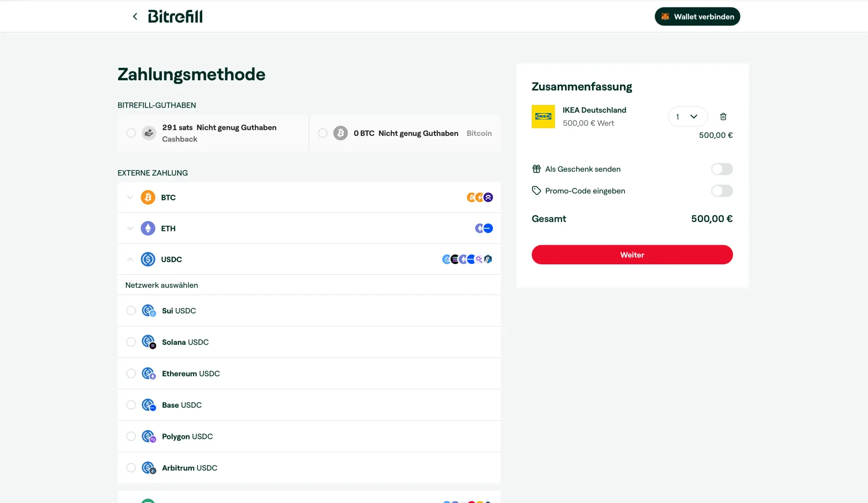
Task: Click the Polygon USDC network icon
Action: point(149,437)
